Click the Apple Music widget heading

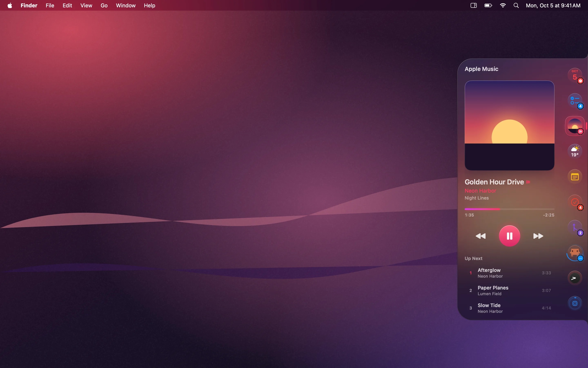[x=481, y=69]
